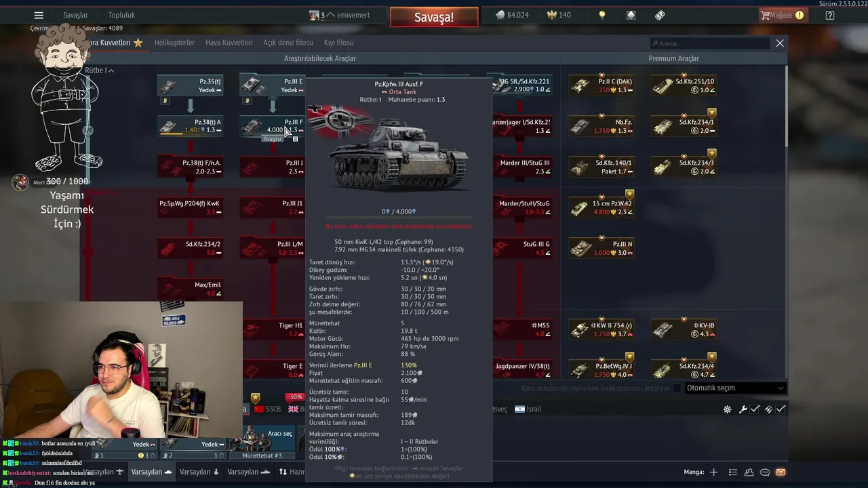868x488 pixels.
Task: Switch to the Hava Kuvvetleri tab
Action: [x=229, y=43]
